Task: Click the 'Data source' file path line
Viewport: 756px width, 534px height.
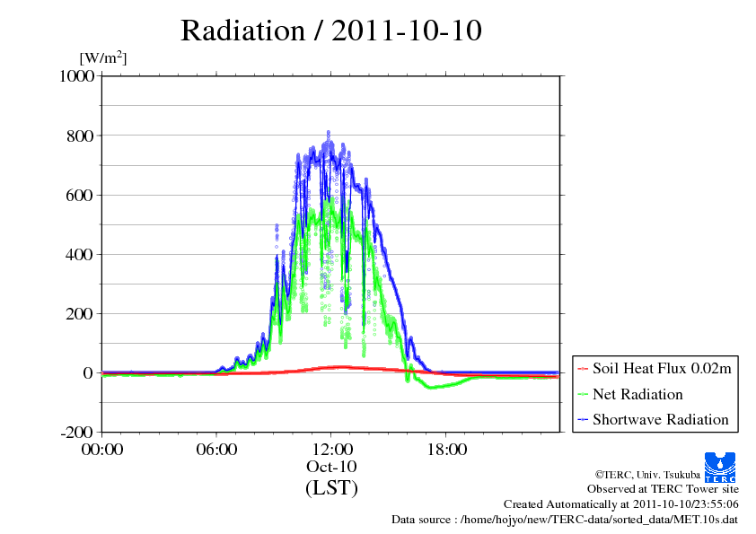Action: pyautogui.click(x=565, y=520)
